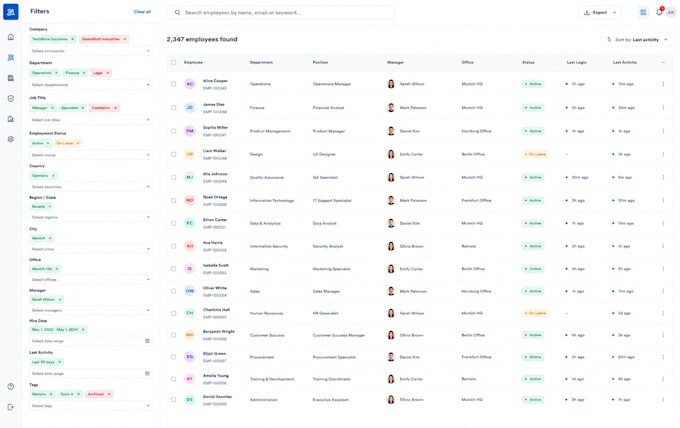
Task: Open the Help icon in sidebar
Action: click(11, 386)
